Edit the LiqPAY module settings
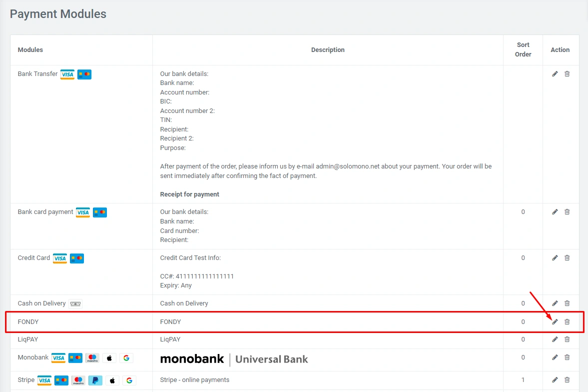Viewport: 588px width, 392px height. (555, 339)
